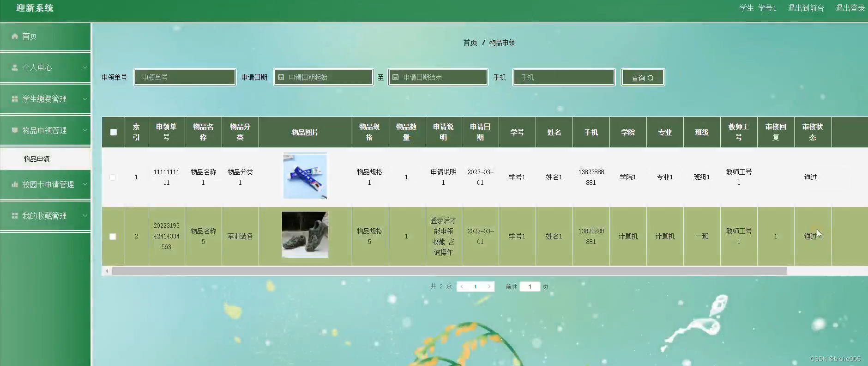The height and width of the screenshot is (366, 868).
Task: Click the 首页 breadcrumb link
Action: (x=470, y=43)
